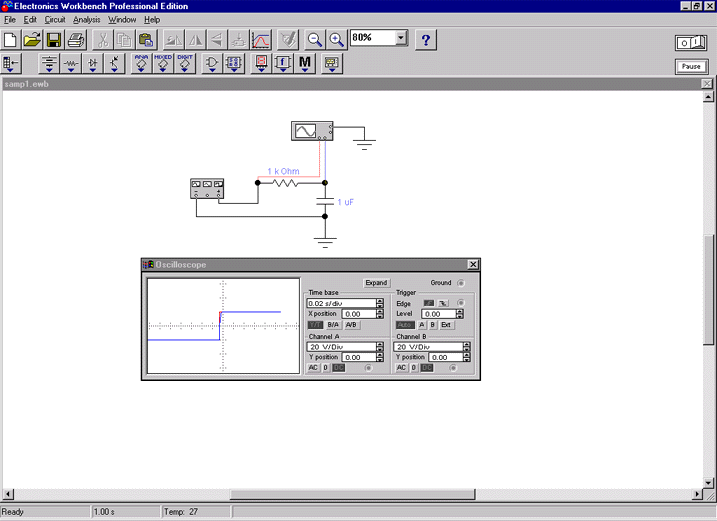Close the Oscilloscope panel

point(473,264)
